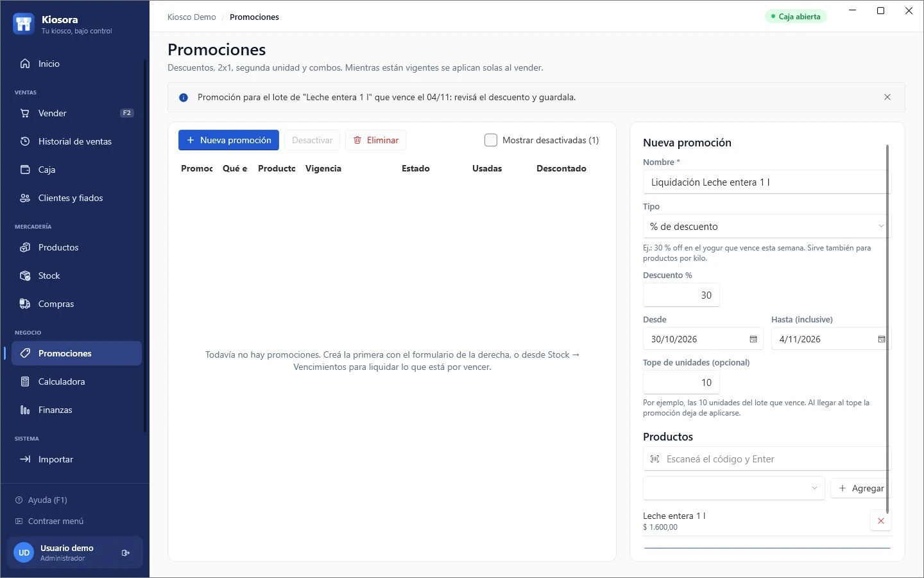Click the Importar arrow icon

25,459
